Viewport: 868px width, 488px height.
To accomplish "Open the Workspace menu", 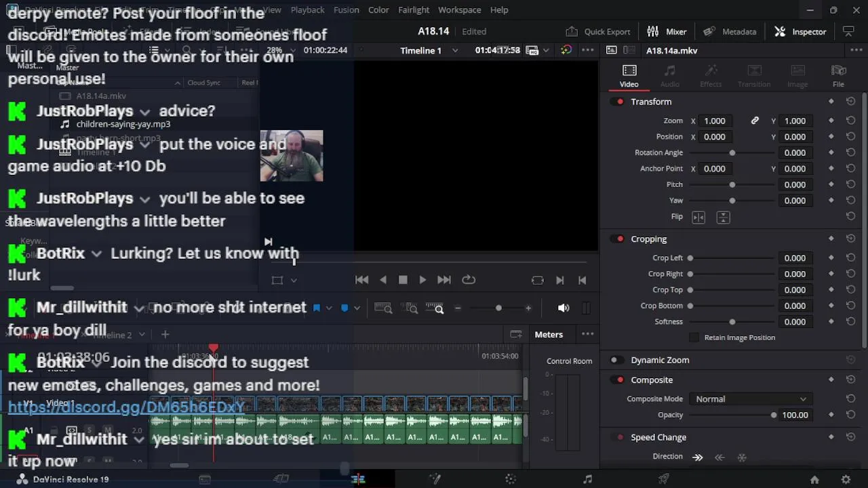I will (459, 9).
